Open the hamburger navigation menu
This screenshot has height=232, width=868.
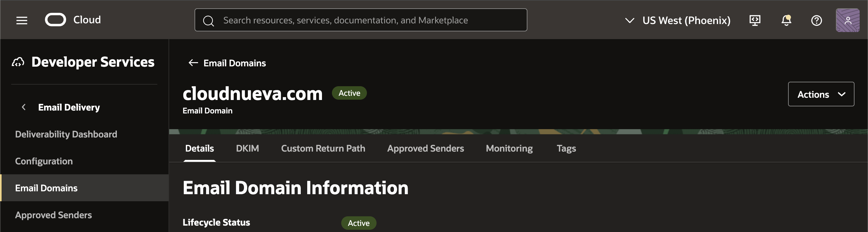pos(22,20)
